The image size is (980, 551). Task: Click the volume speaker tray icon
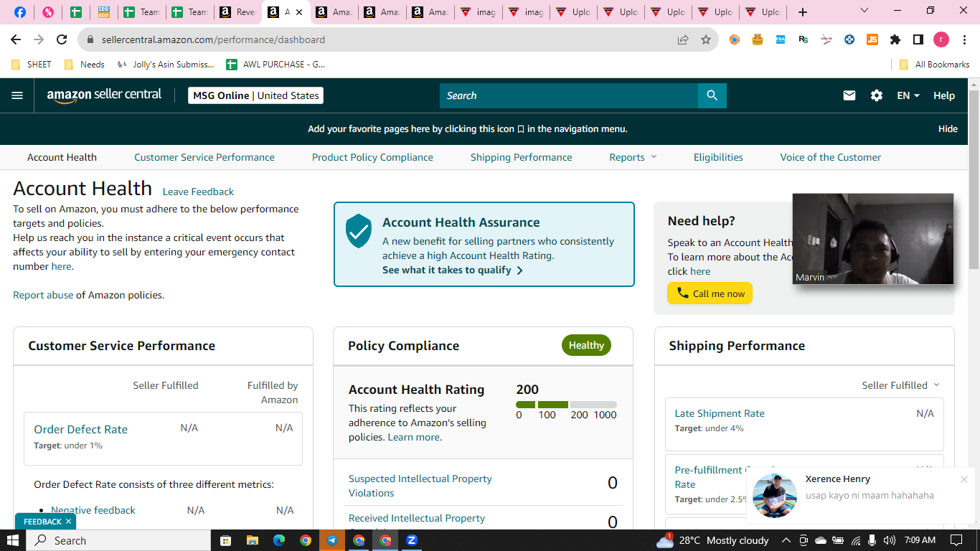point(890,540)
